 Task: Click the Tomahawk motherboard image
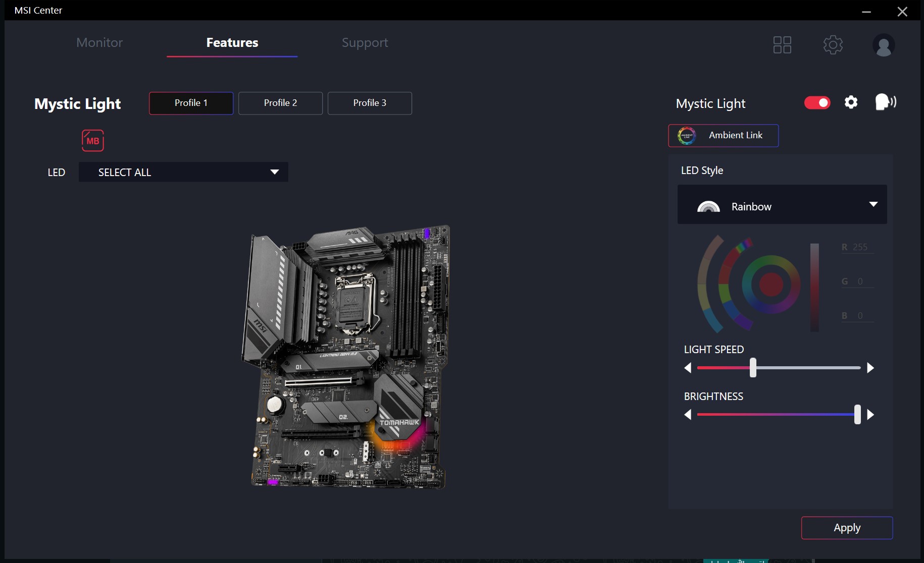[347, 357]
